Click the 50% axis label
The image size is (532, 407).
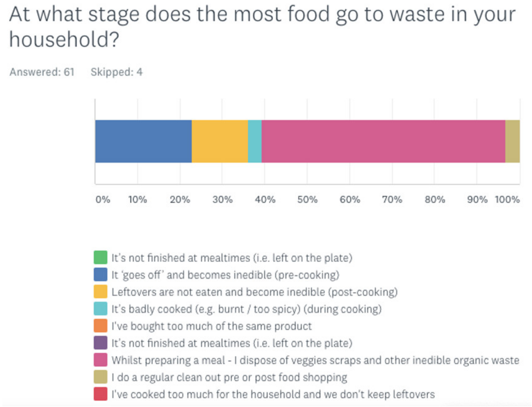(307, 200)
